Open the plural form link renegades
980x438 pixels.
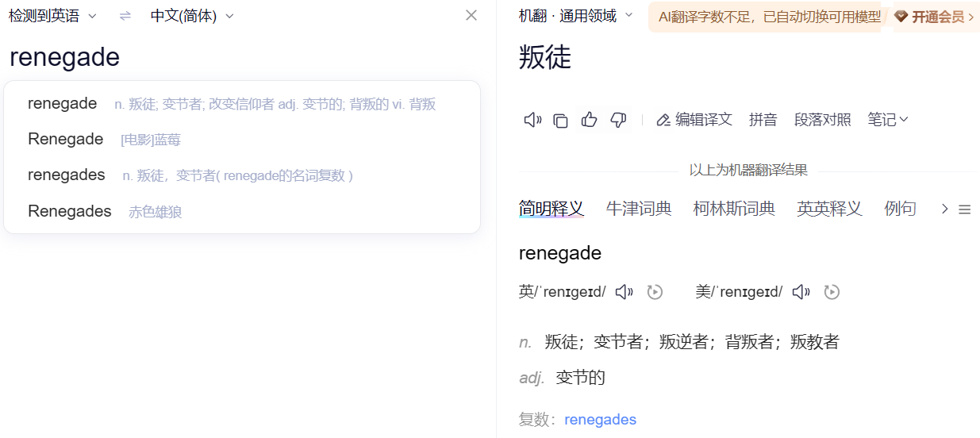coord(600,420)
